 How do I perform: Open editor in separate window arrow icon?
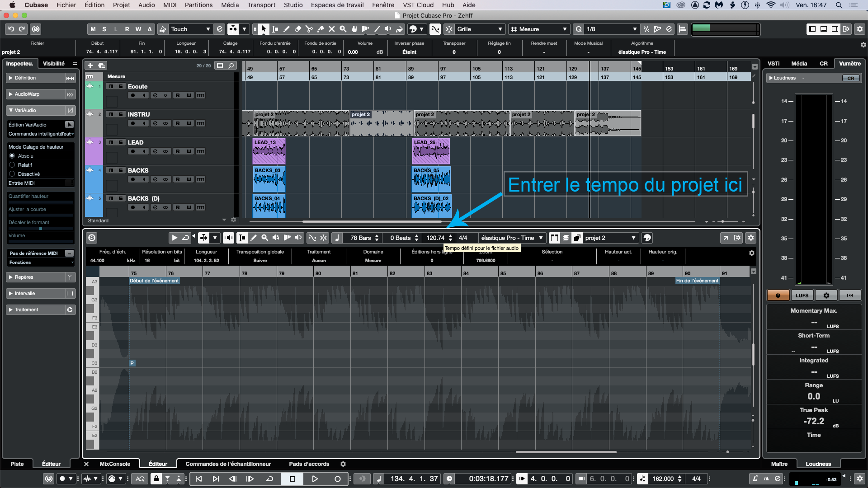726,238
